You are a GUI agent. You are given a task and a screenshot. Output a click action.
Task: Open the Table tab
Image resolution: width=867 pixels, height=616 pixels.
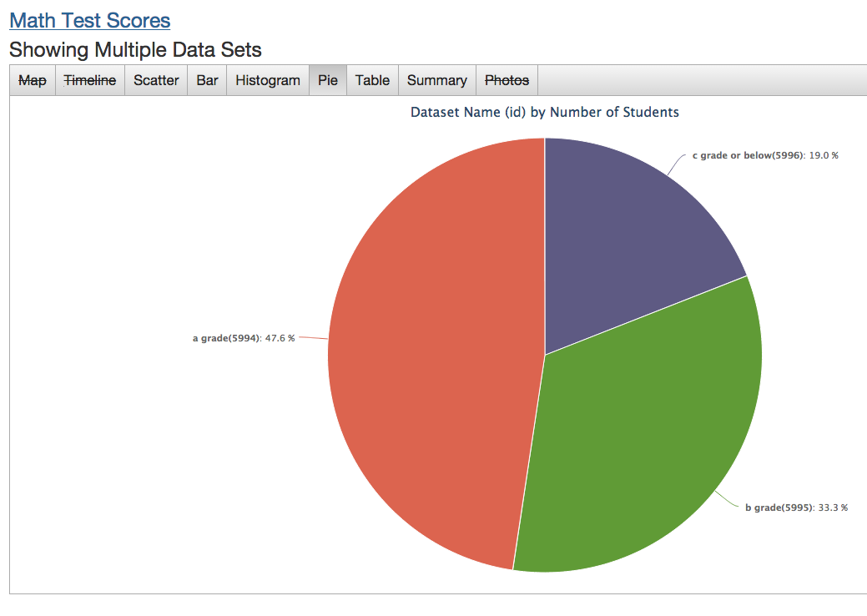click(x=372, y=80)
